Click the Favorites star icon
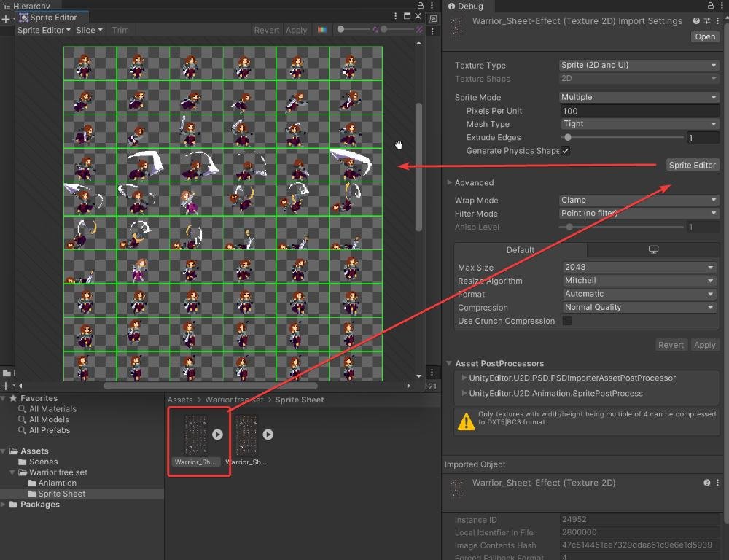The height and width of the screenshot is (560, 729). pyautogui.click(x=13, y=398)
